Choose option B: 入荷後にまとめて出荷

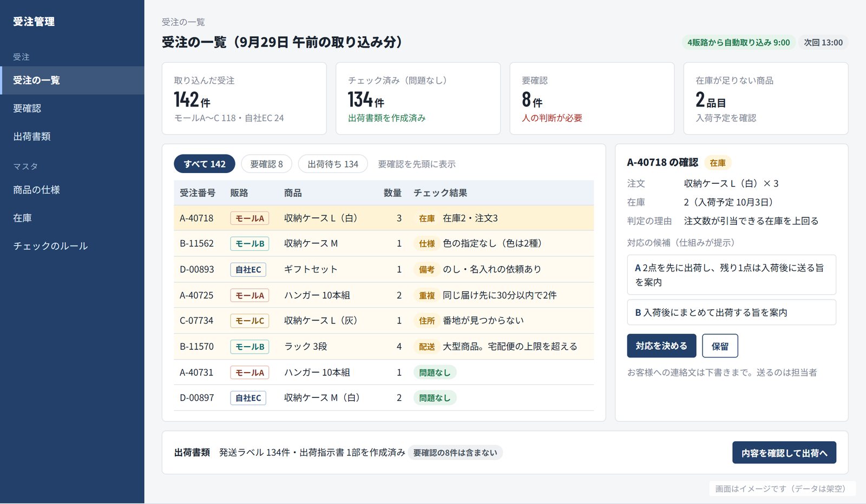tap(731, 312)
